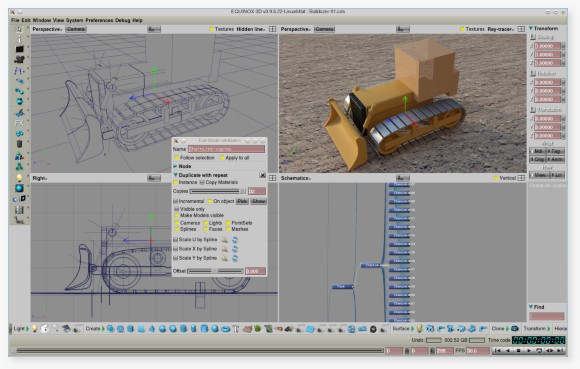Toggle the Cameras checkbox
This screenshot has width=580, height=369.
[x=177, y=223]
